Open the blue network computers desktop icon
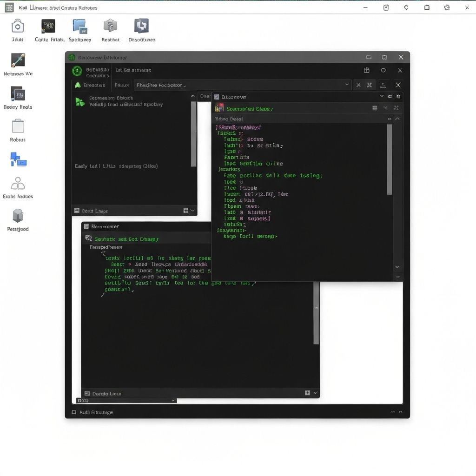This screenshot has height=476, width=476. pos(18,159)
